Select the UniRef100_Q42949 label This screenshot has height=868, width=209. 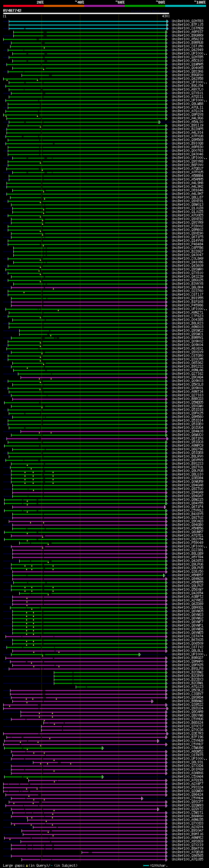187,50
